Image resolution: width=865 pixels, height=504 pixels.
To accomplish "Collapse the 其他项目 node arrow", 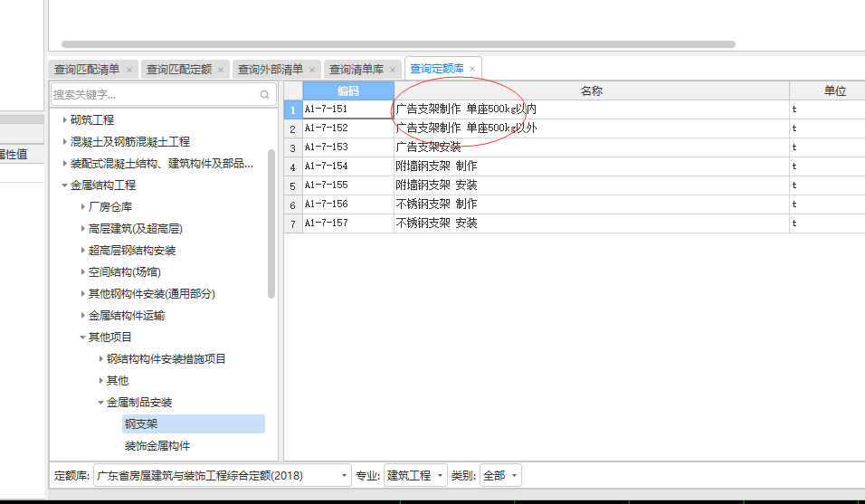I will click(82, 337).
